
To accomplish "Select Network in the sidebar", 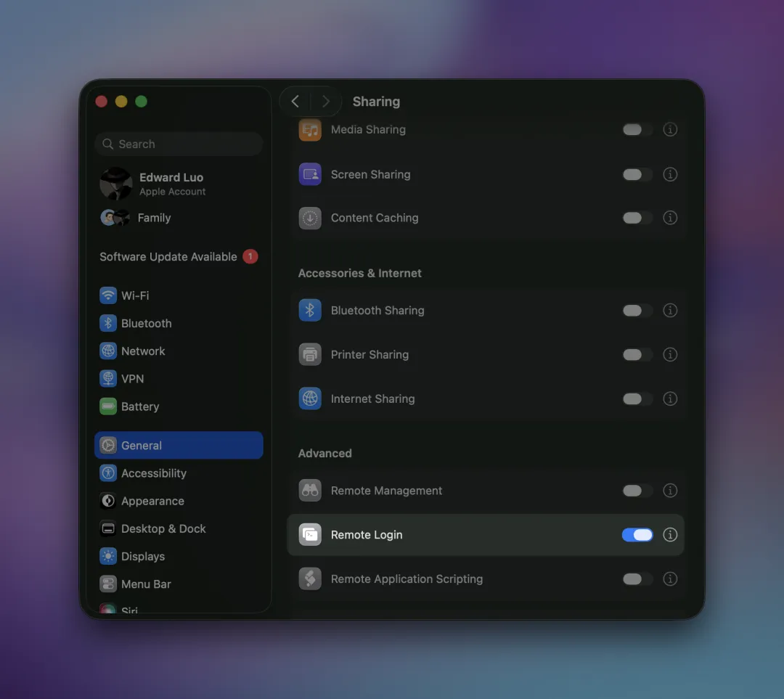I will (179, 351).
